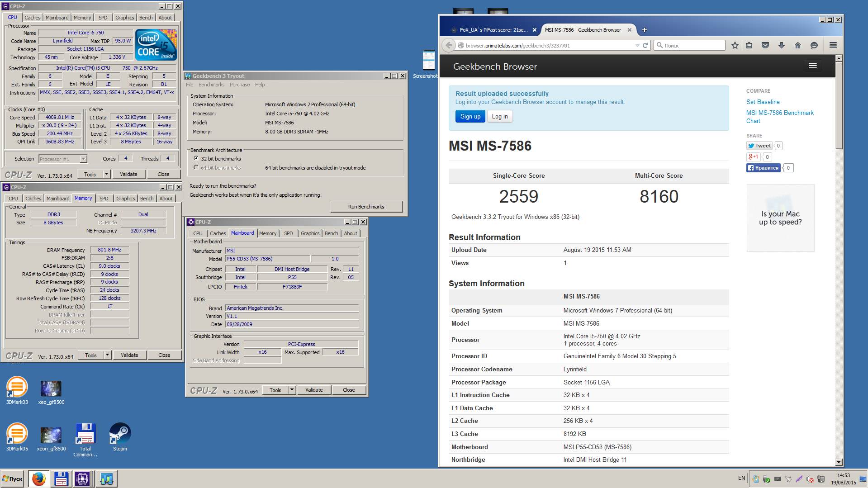
Task: Click the Tweet share button
Action: coord(759,146)
